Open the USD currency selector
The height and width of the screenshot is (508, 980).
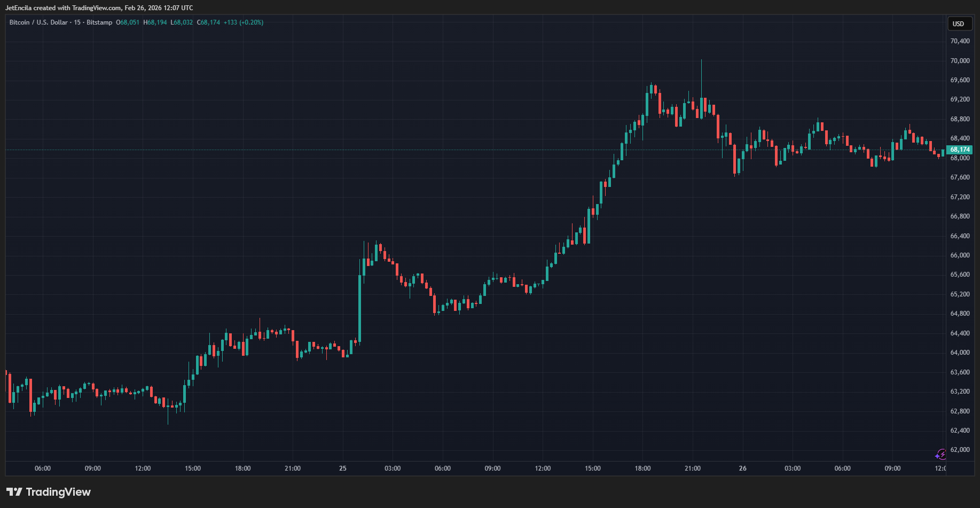[959, 24]
